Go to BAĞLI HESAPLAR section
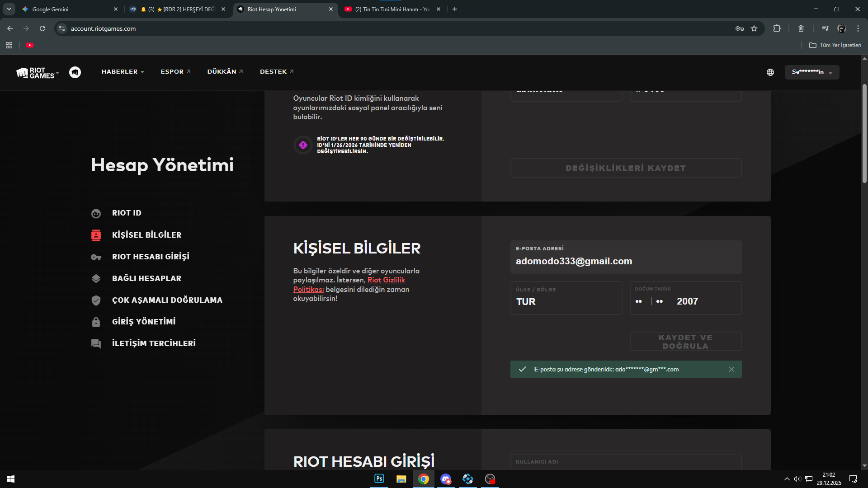 [x=147, y=279]
